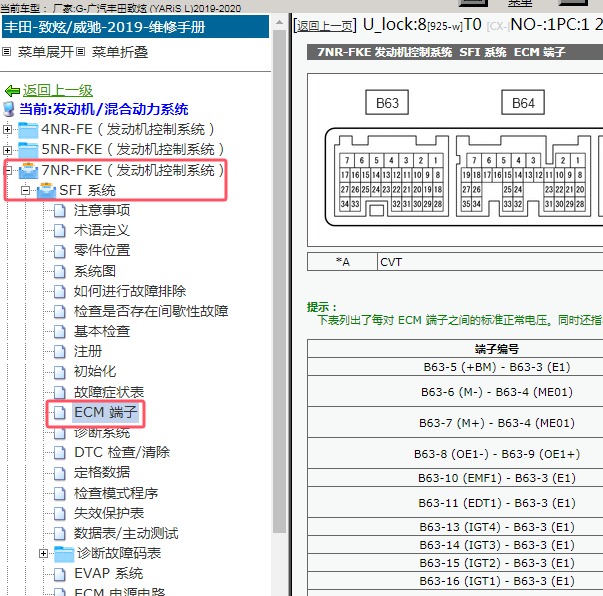The image size is (603, 596).
Task: Open 注册 in the tree
Action: pos(88,351)
